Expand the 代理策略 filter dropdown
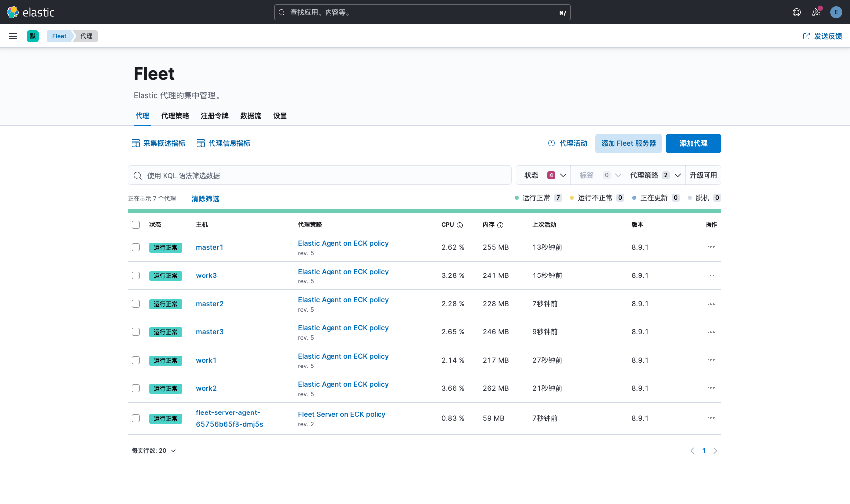The height and width of the screenshot is (504, 850). point(656,175)
